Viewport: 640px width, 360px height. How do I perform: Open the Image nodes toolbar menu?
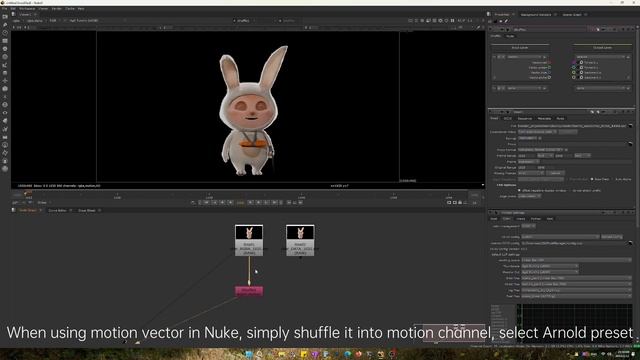5,17
